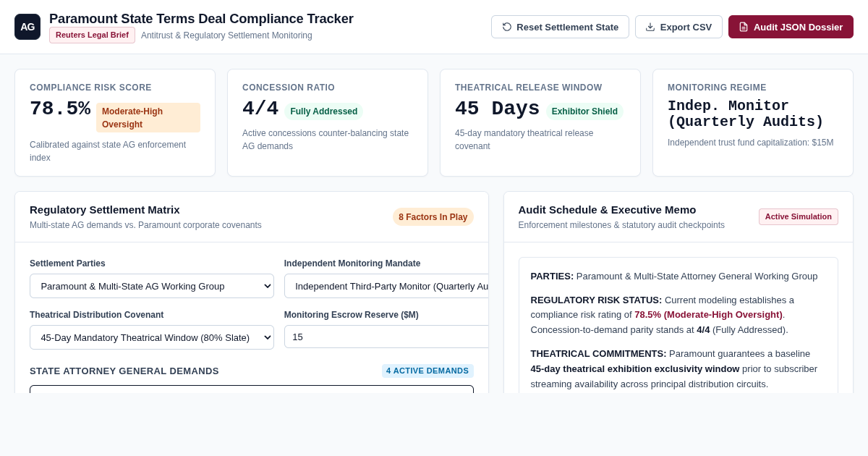Screen dimensions: 868x456
Task: Click the Exhibitor Shield tag
Action: [584, 111]
